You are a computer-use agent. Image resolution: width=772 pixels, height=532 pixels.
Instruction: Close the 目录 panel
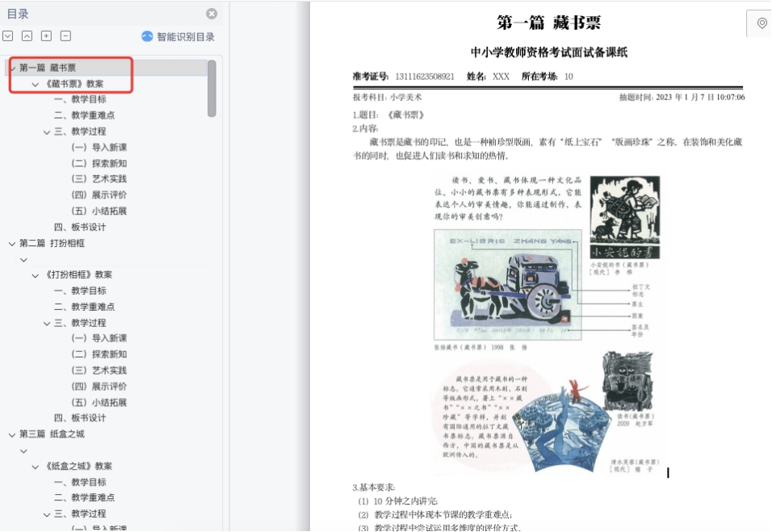pos(212,14)
